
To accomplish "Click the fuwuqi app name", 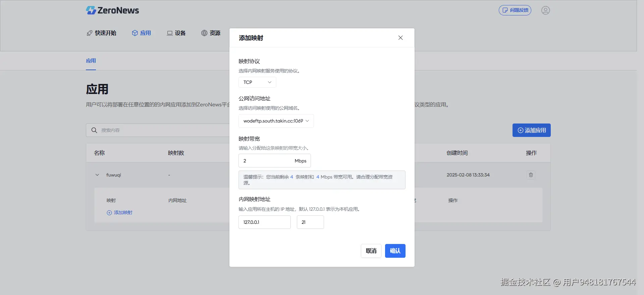I will 114,175.
